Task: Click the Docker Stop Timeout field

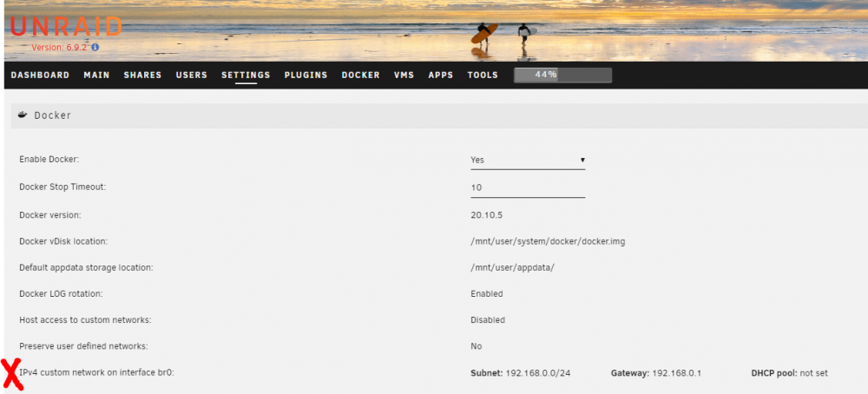Action: (x=528, y=187)
